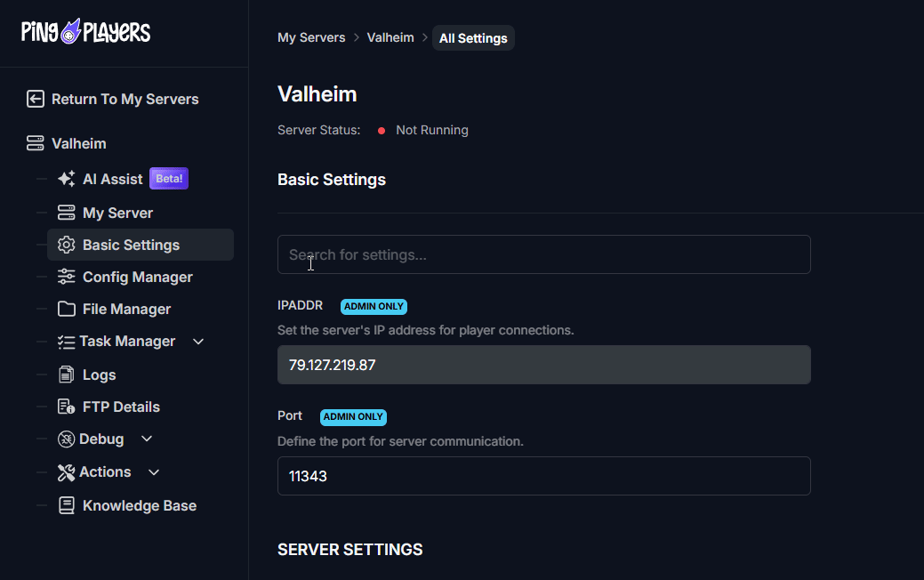Viewport: 924px width, 580px height.
Task: Click the Not Running status text
Action: tap(432, 130)
